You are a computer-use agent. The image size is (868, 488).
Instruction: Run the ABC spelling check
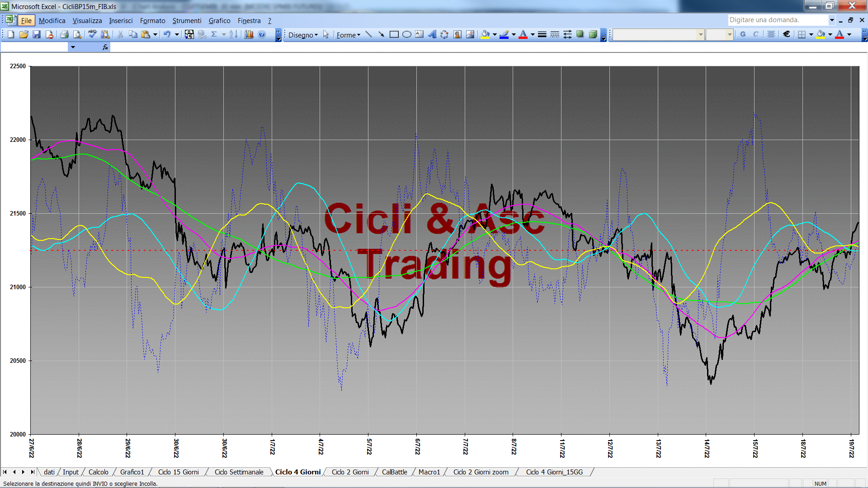92,35
